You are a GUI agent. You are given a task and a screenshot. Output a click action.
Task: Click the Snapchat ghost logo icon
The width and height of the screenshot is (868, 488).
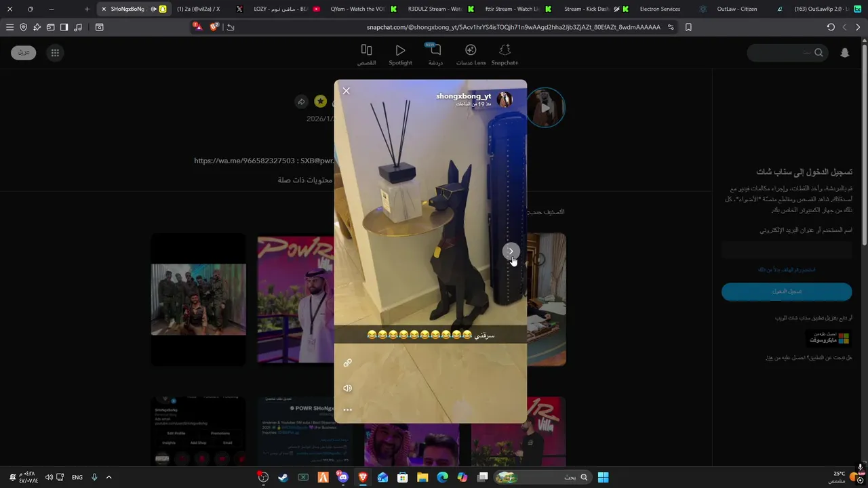845,53
